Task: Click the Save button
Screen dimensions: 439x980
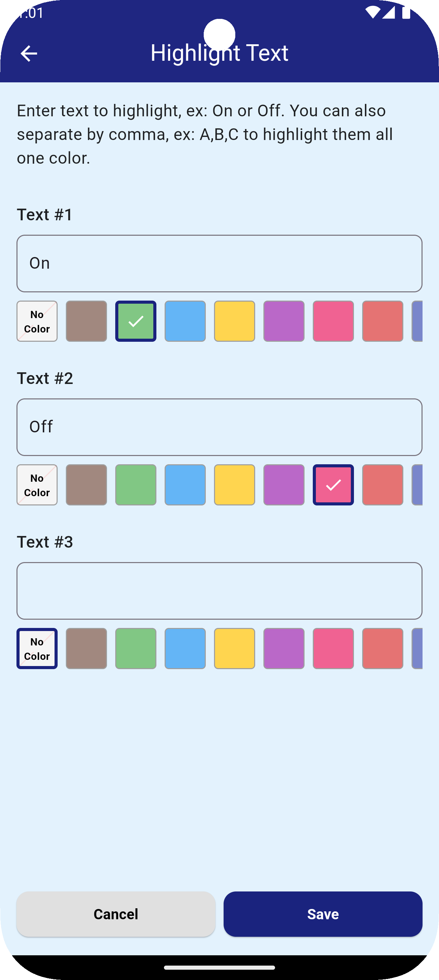Action: pyautogui.click(x=323, y=914)
